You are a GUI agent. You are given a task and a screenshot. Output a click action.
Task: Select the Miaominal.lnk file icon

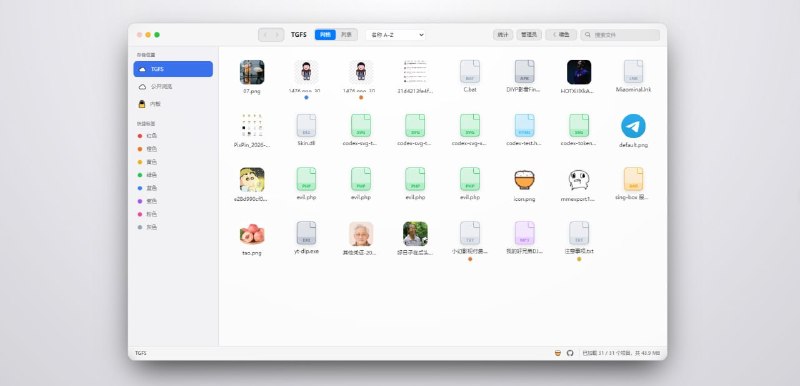(634, 71)
